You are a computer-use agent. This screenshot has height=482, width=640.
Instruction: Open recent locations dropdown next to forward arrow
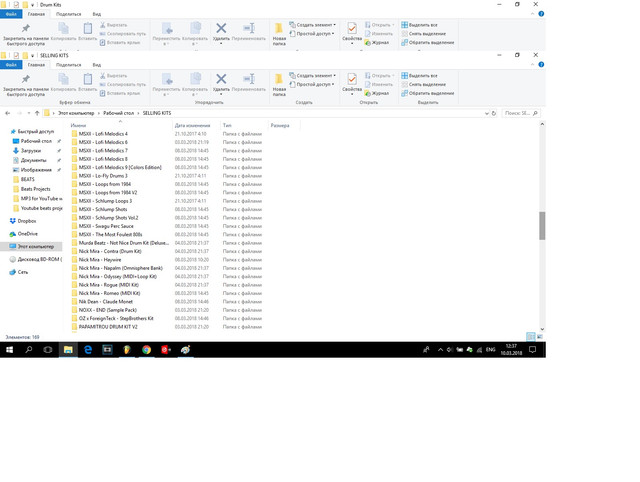(29, 113)
